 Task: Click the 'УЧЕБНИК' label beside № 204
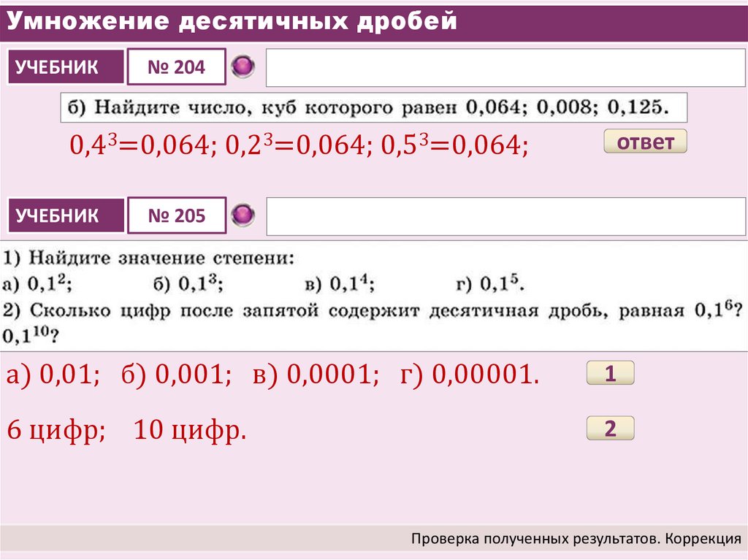click(x=66, y=66)
